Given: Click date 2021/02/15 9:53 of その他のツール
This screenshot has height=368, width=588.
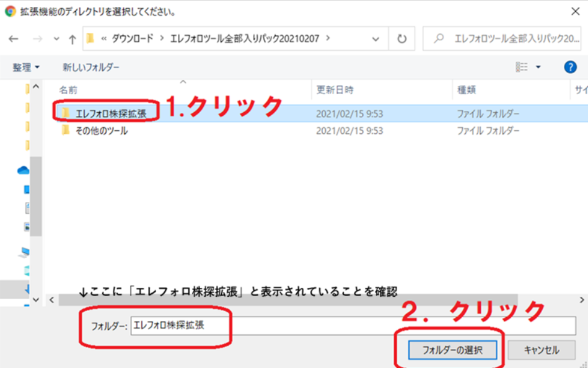Looking at the screenshot, I should [349, 131].
